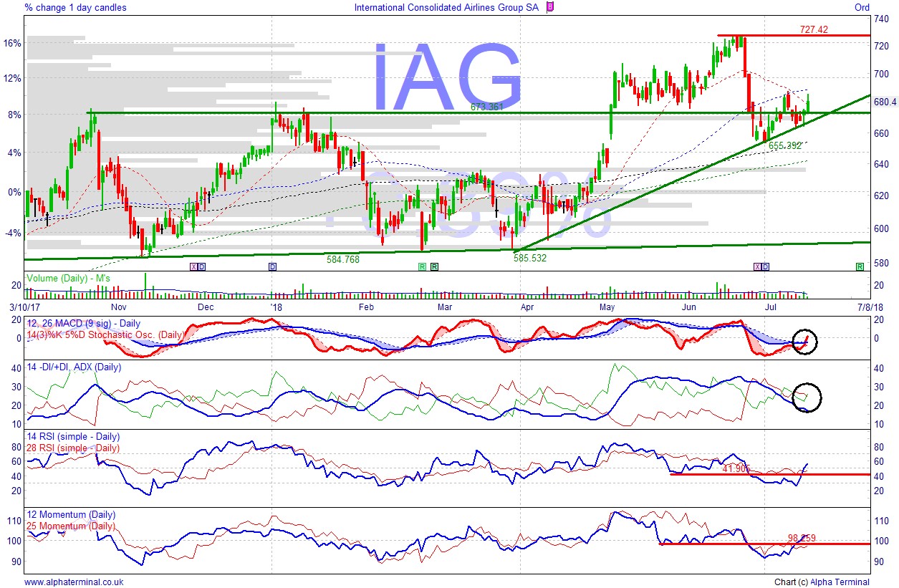Click the D dividend marker near July
Screen dimensions: 899x588
(x=765, y=266)
